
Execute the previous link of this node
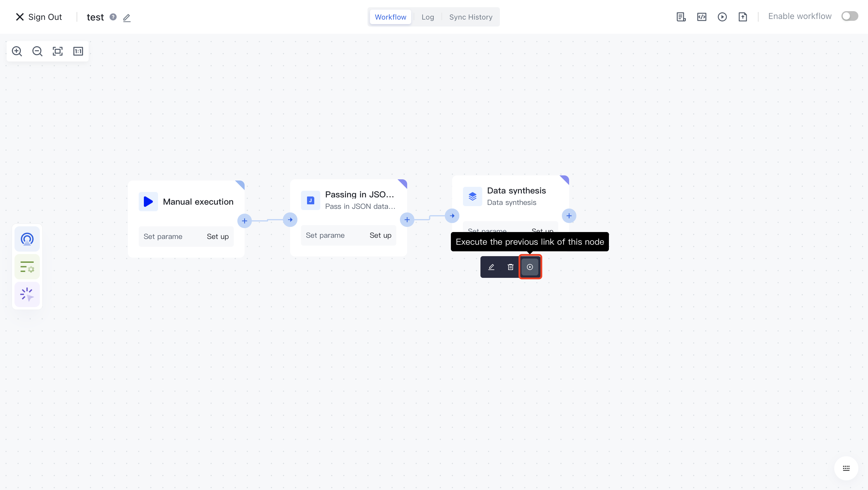point(530,267)
